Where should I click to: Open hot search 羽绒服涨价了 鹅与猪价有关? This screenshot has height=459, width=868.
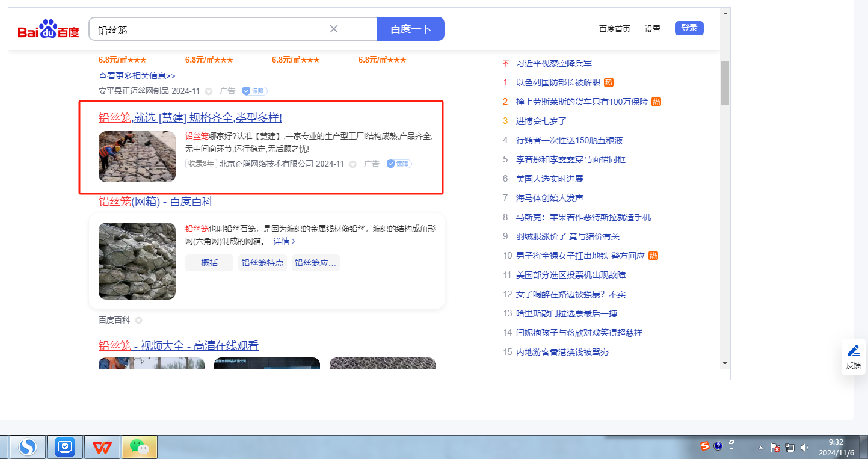click(x=568, y=236)
